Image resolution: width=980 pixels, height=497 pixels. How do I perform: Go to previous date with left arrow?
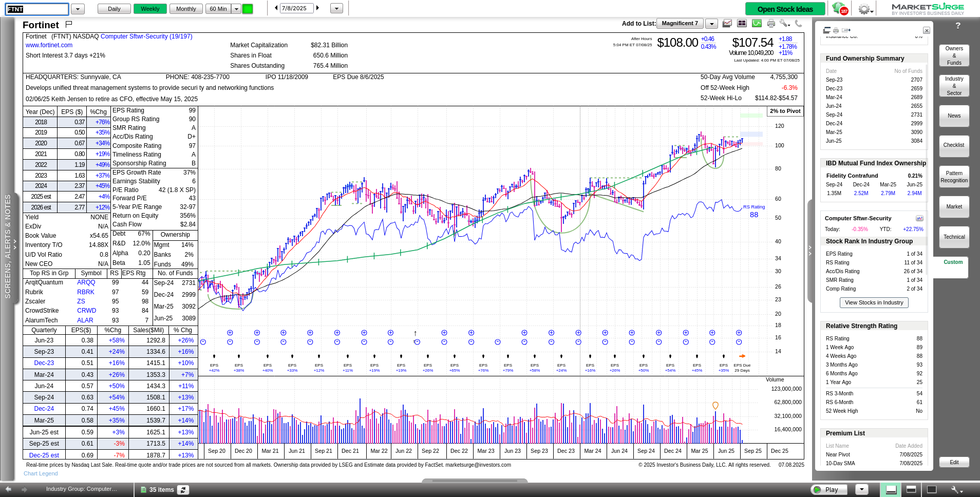[x=276, y=8]
